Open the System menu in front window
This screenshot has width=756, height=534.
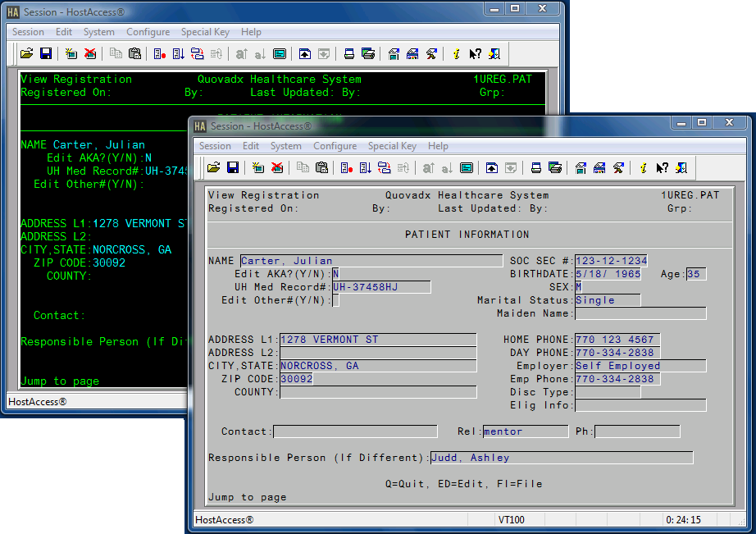pyautogui.click(x=286, y=146)
